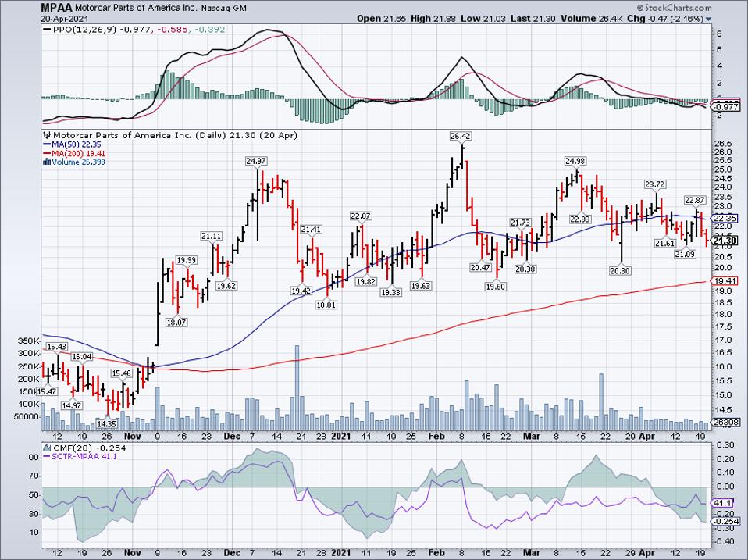Select the PPO(12,26,9) indicator label

pos(85,30)
